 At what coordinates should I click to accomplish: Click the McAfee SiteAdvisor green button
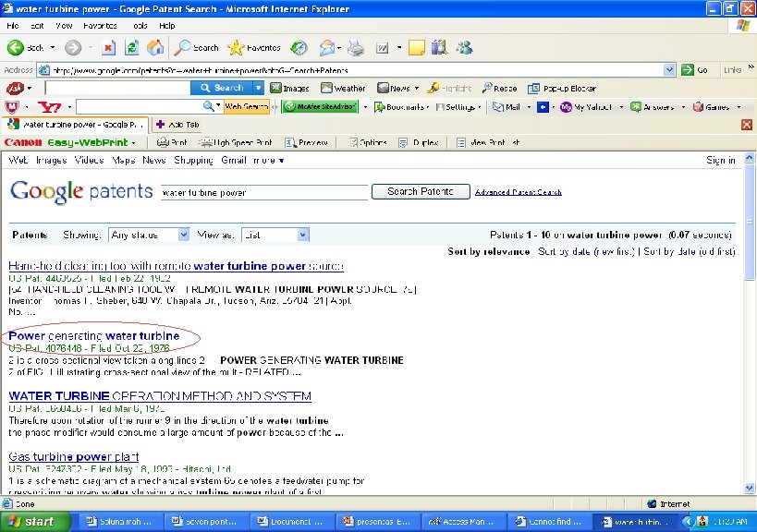click(x=321, y=106)
